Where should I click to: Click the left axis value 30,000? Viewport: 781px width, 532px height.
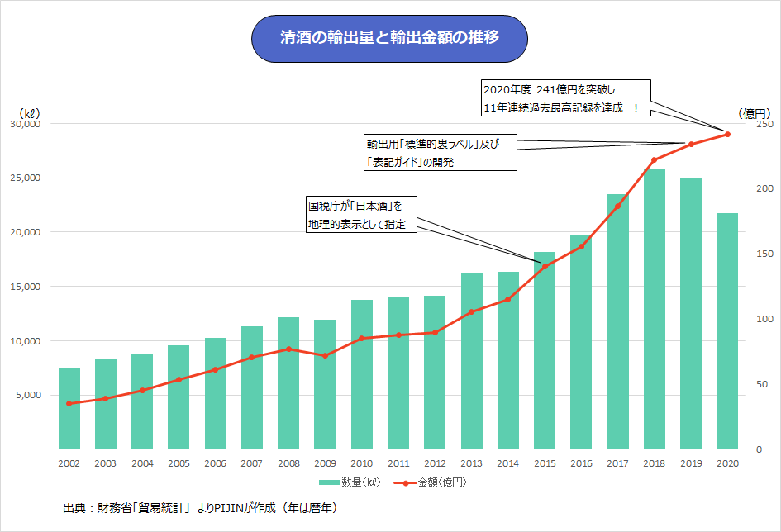coord(26,124)
